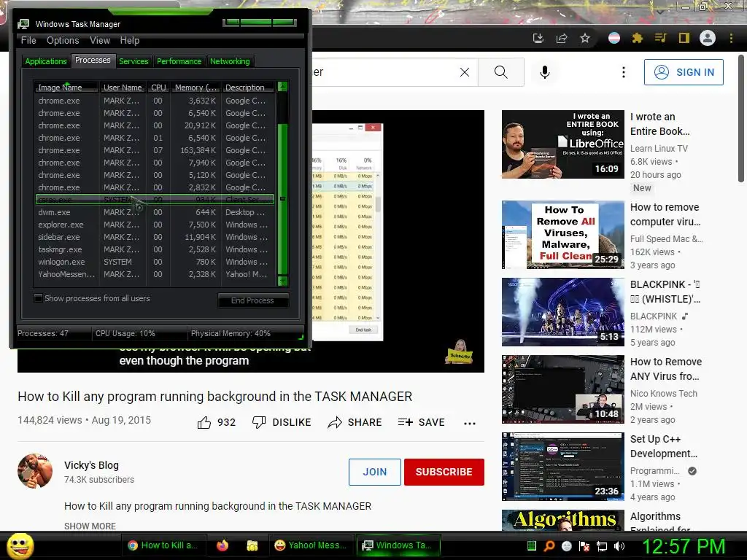This screenshot has height=560, width=747.
Task: Open Firefox from the taskbar
Action: coord(222,545)
